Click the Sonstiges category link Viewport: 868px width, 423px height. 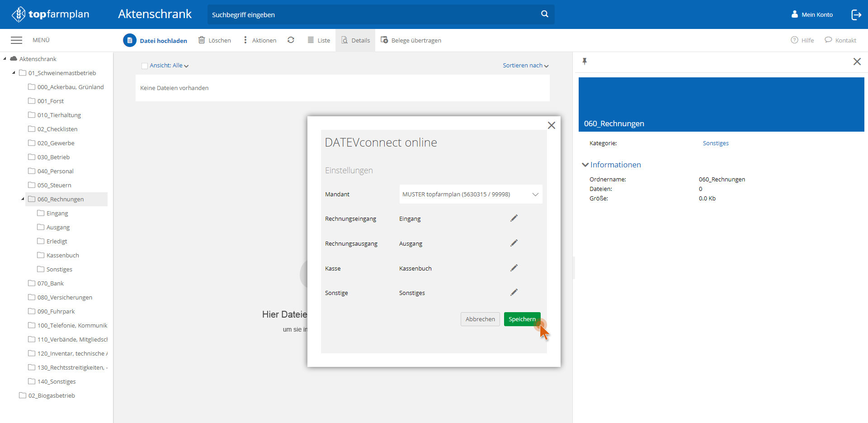point(716,143)
